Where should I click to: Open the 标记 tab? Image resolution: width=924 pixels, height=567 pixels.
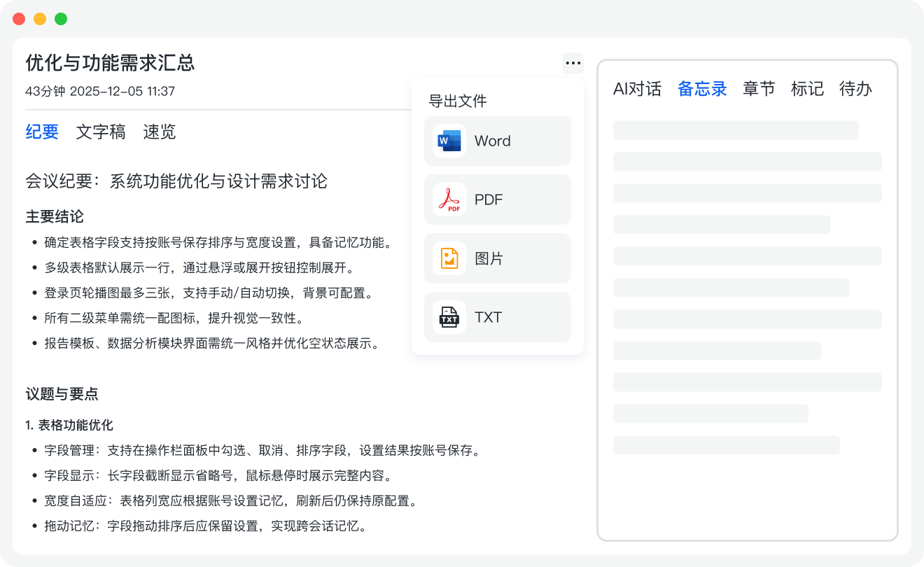point(808,89)
